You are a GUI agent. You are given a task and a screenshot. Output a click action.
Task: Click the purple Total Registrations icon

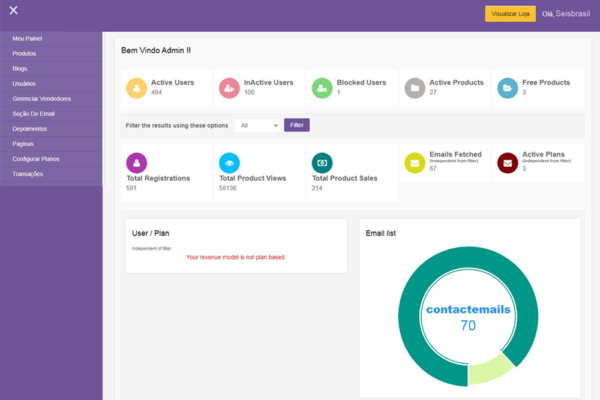pos(137,162)
